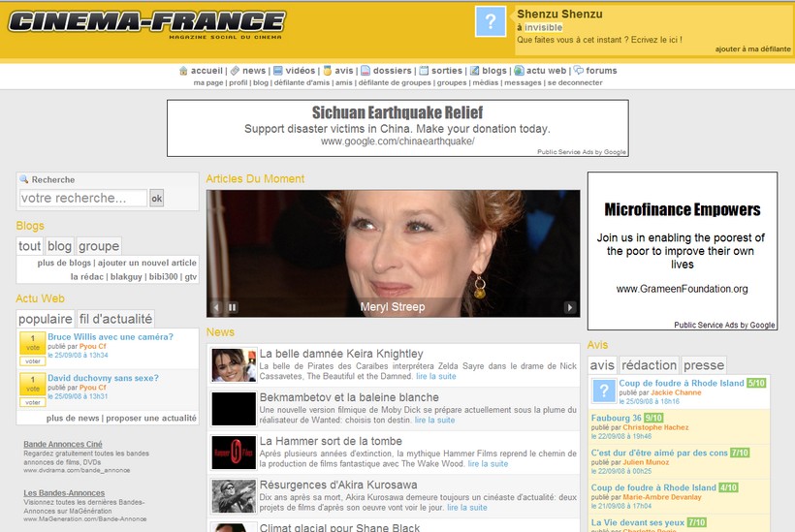This screenshot has height=532, width=795.
Task: Open 'ma page' in the sub-menu
Action: [x=208, y=82]
